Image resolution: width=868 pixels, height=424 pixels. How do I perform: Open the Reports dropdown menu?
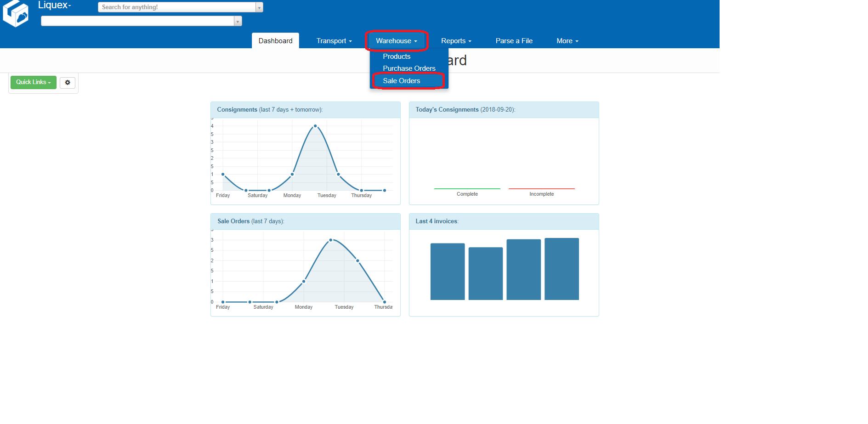456,41
